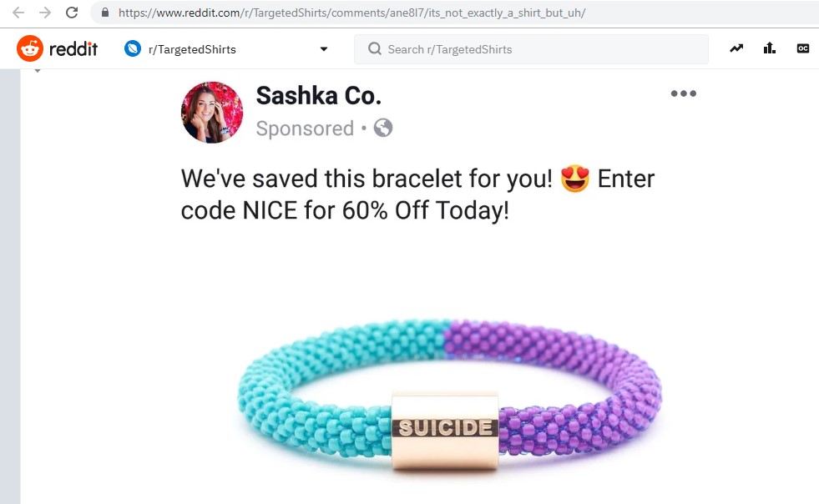Expand the r/TargetedShirts community dropdown
Image resolution: width=819 pixels, height=504 pixels.
[324, 49]
